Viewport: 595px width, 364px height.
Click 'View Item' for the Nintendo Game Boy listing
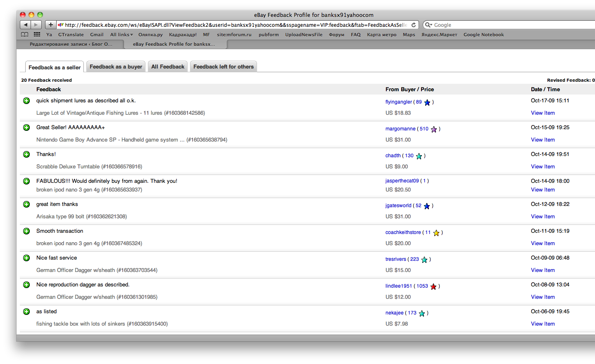tap(543, 140)
